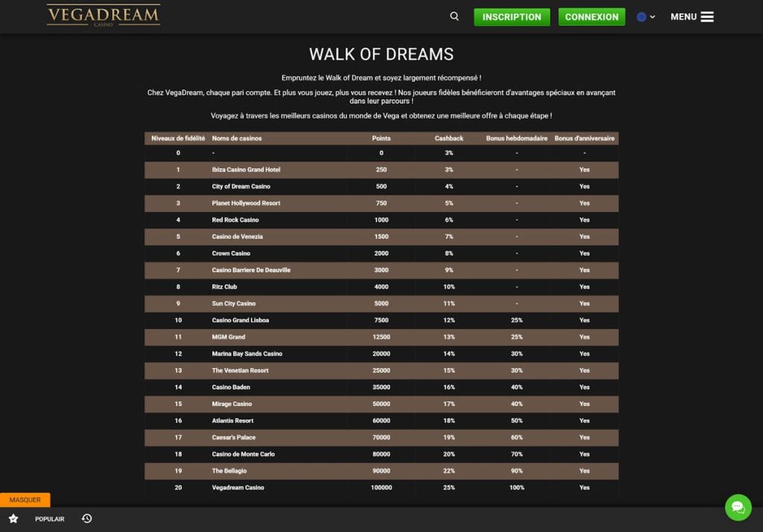Click the 'Bonus d'anniversaire' column header
Viewport: 763px width, 532px height.
pos(584,139)
